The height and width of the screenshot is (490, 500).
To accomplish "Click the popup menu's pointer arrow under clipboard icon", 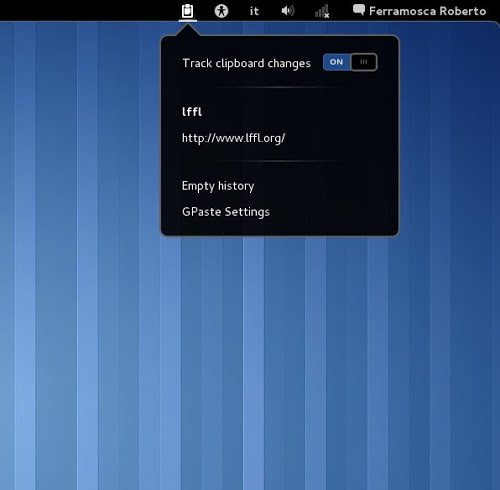I will [188, 30].
